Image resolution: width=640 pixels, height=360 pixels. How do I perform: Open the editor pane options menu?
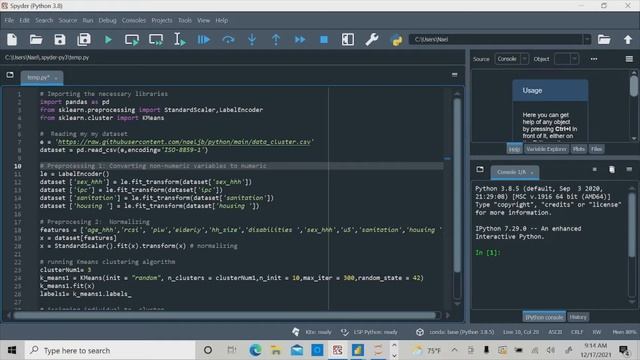click(x=455, y=75)
